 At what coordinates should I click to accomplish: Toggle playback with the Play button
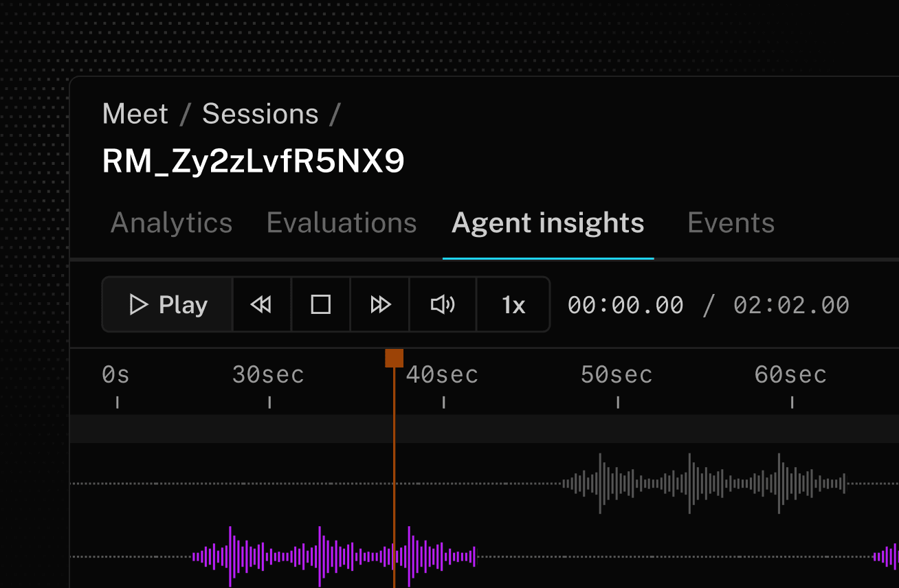[x=166, y=304]
